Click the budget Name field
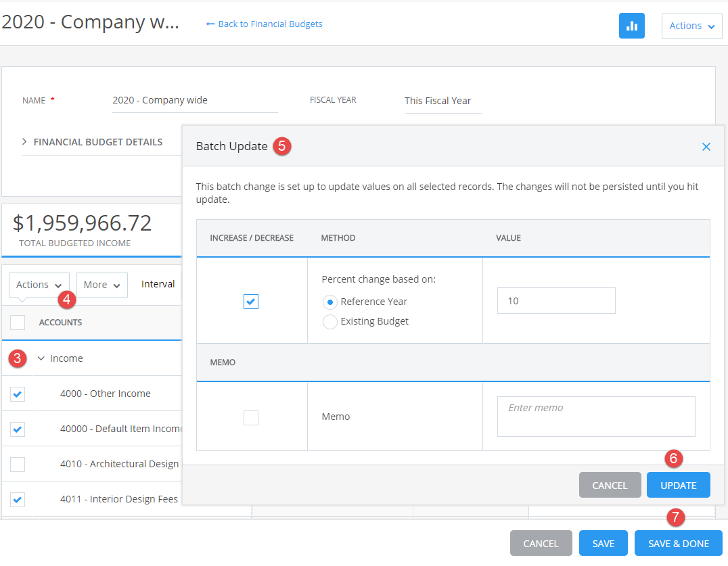The height and width of the screenshot is (566, 728). pyautogui.click(x=195, y=101)
